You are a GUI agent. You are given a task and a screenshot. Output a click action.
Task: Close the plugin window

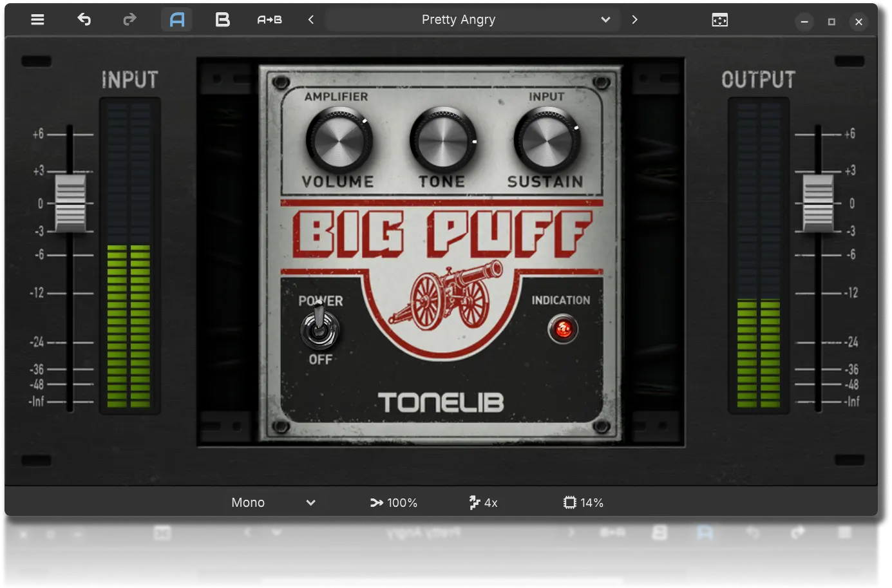click(859, 21)
